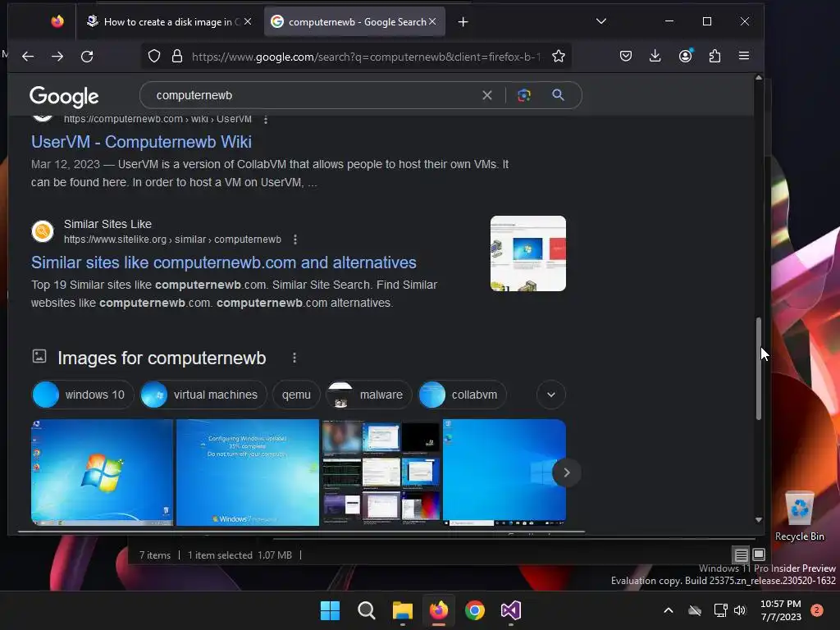
Task: Open the Firefox hamburger menu
Action: point(743,56)
